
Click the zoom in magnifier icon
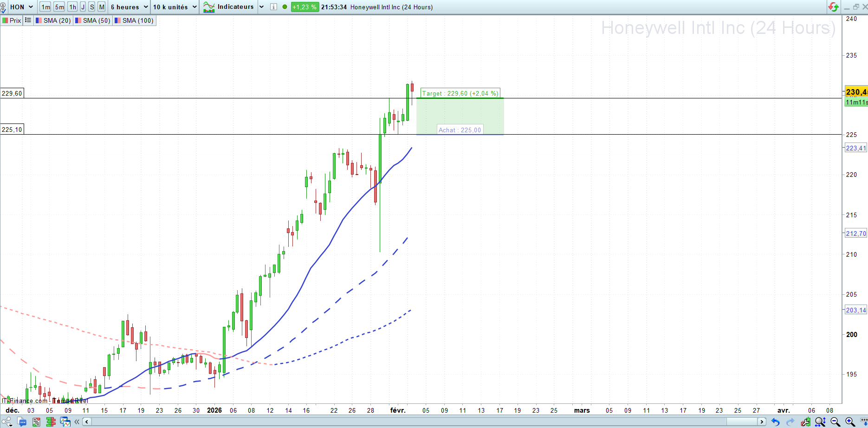pyautogui.click(x=850, y=422)
